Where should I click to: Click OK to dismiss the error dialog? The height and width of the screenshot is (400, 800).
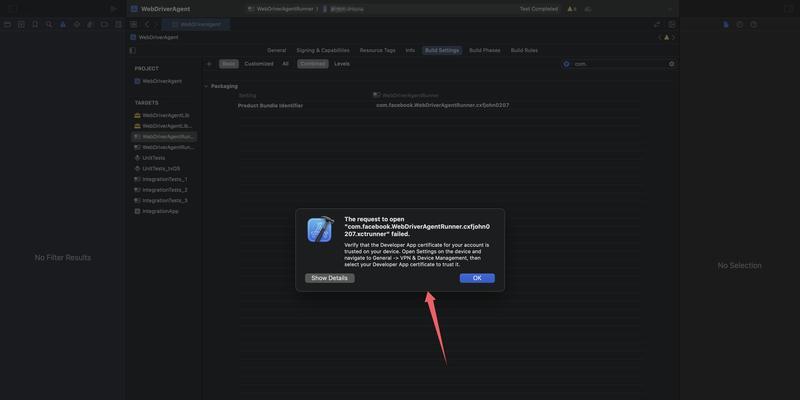[477, 278]
